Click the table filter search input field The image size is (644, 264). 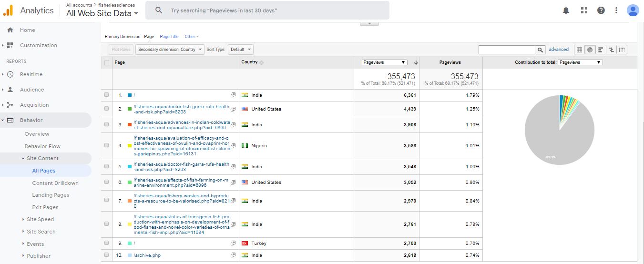click(x=507, y=50)
